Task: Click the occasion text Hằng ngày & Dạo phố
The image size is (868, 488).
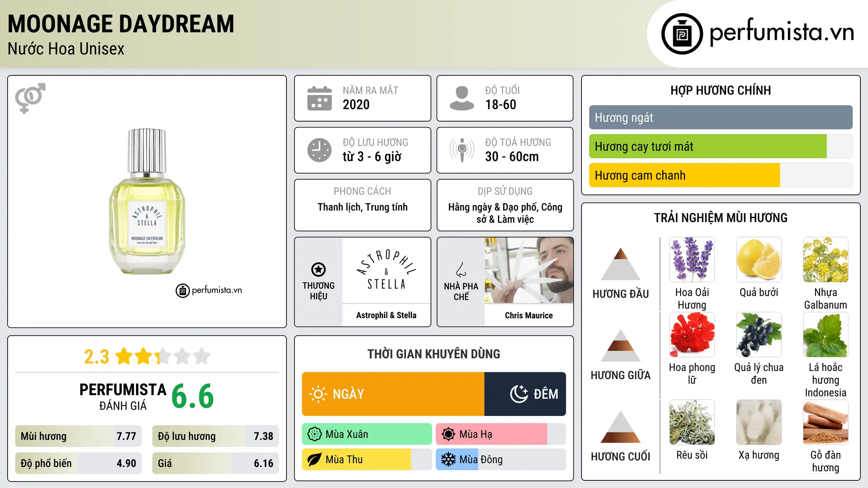Action: 493,207
